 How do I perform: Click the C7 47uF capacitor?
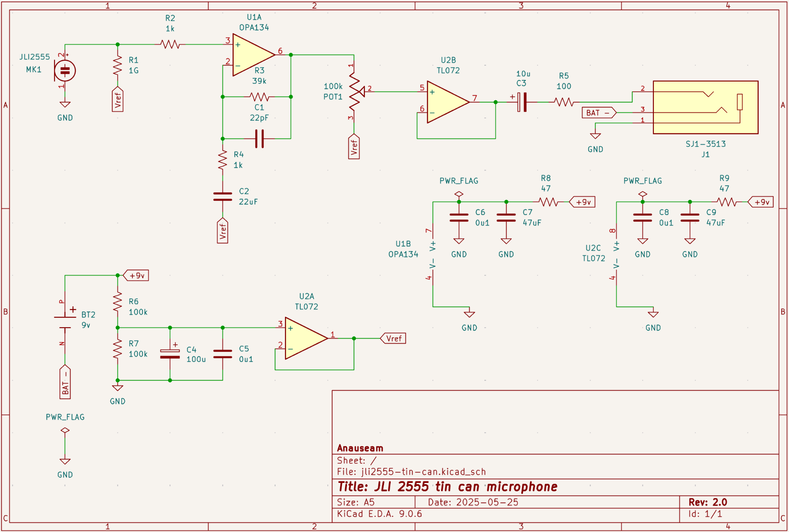pyautogui.click(x=506, y=217)
